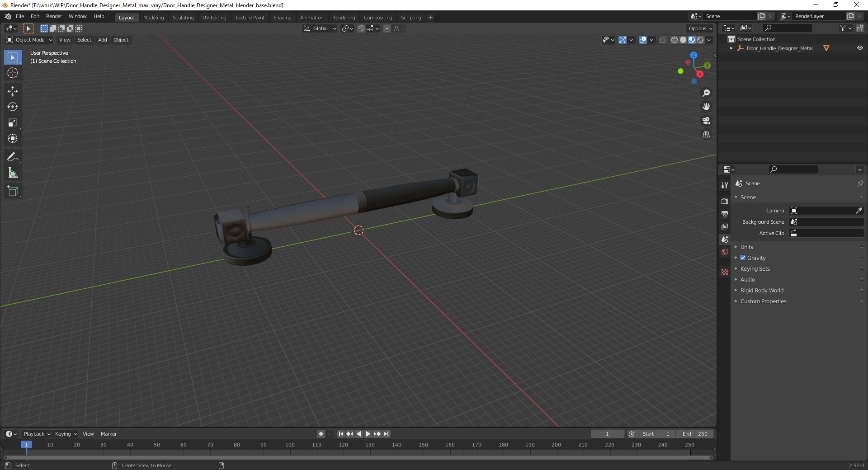868x470 pixels.
Task: Expand Door_Handle_Designer_Metal in outliner
Action: point(731,48)
